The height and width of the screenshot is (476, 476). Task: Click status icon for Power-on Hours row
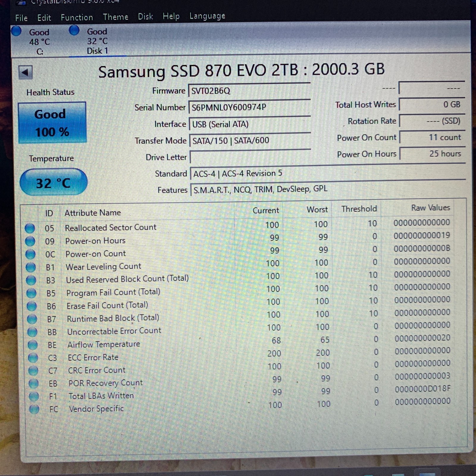tap(30, 241)
